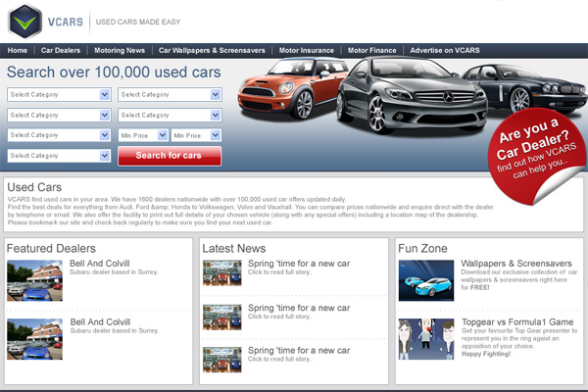Click the blue cars wallpaper thumbnail
The width and height of the screenshot is (588, 392).
[426, 280]
